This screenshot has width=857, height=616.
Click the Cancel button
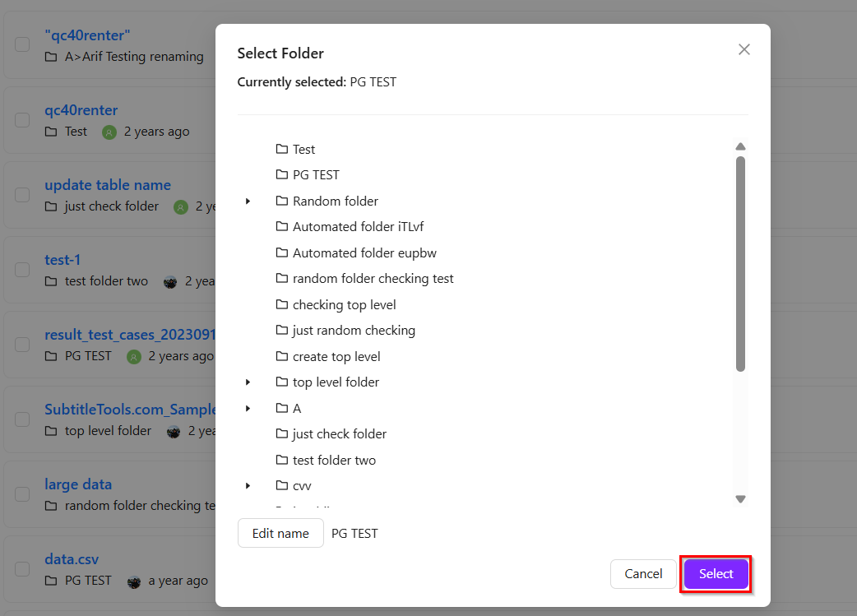point(643,574)
